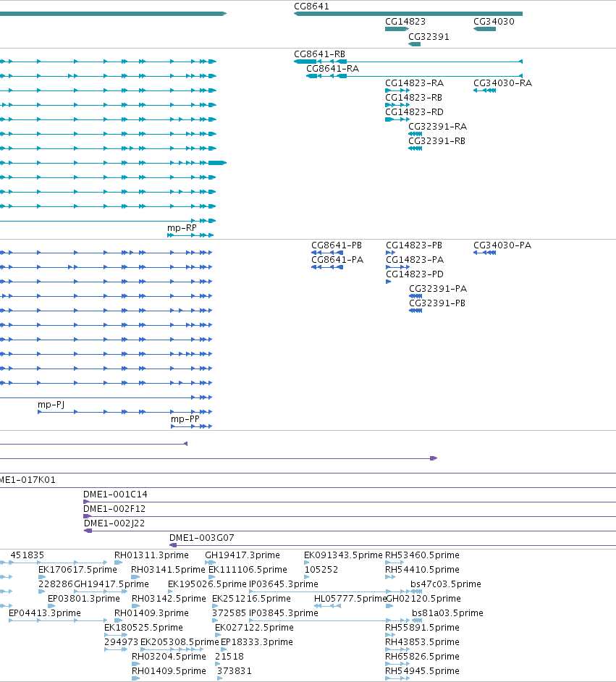
Task: Open EST label IP03845.3prime
Action: click(284, 613)
